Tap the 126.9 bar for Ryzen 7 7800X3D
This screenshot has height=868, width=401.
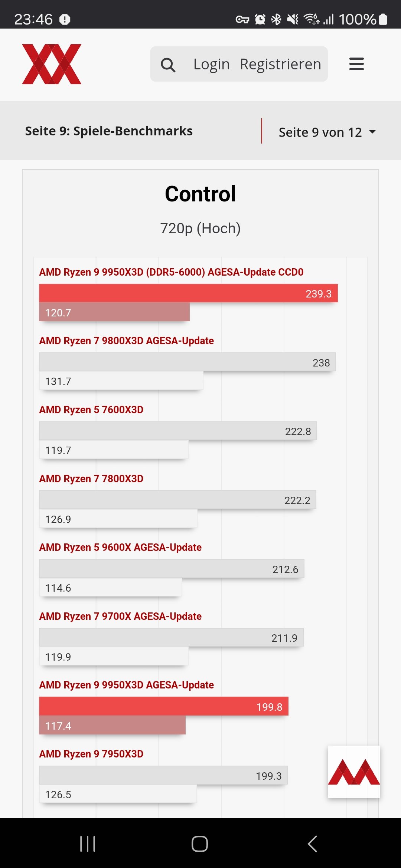pyautogui.click(x=118, y=519)
